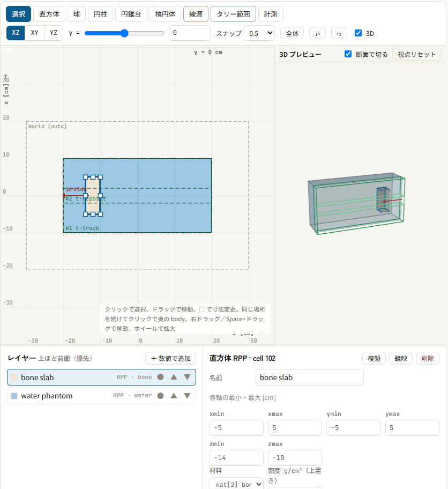Click the 鏡映 mirror button
This screenshot has width=448, height=489.
[401, 358]
